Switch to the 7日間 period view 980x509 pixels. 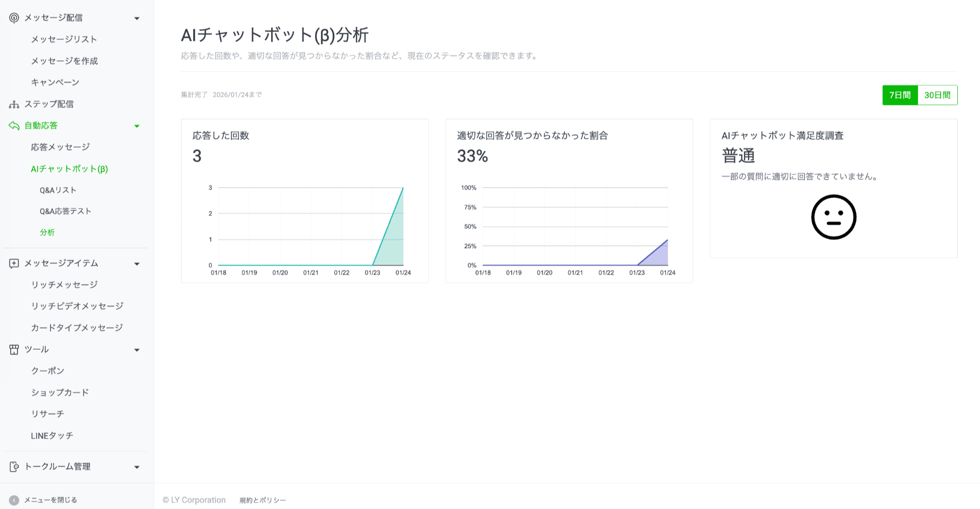[899, 95]
